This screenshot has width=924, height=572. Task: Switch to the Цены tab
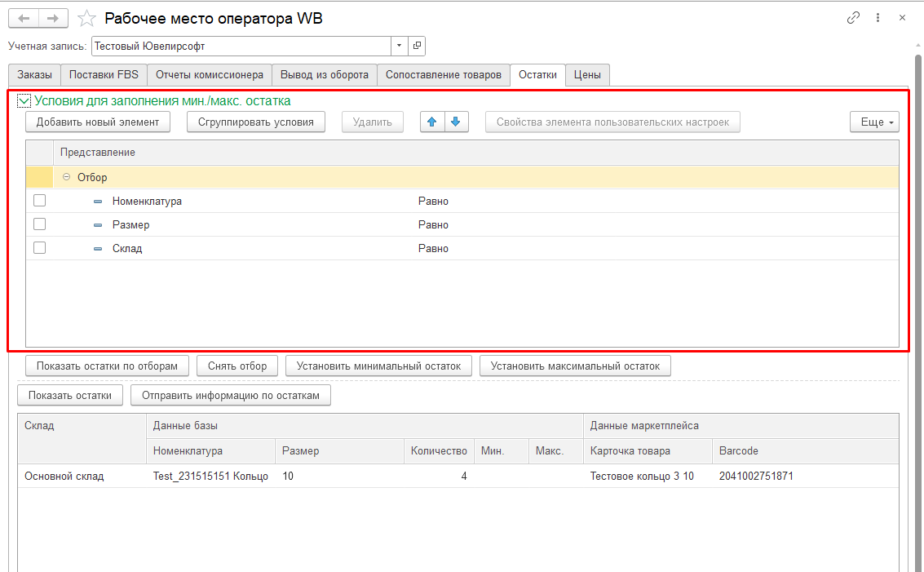(x=587, y=75)
